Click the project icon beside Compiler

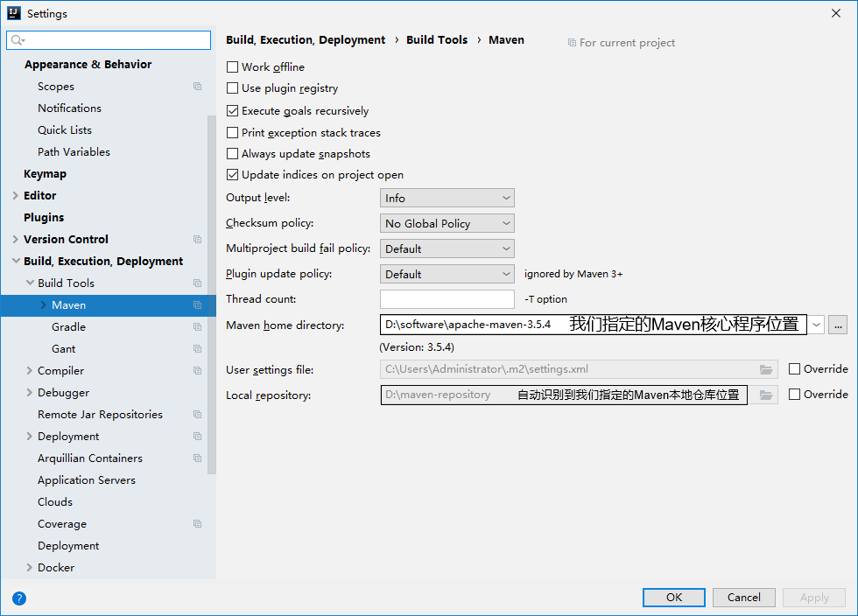tap(198, 371)
